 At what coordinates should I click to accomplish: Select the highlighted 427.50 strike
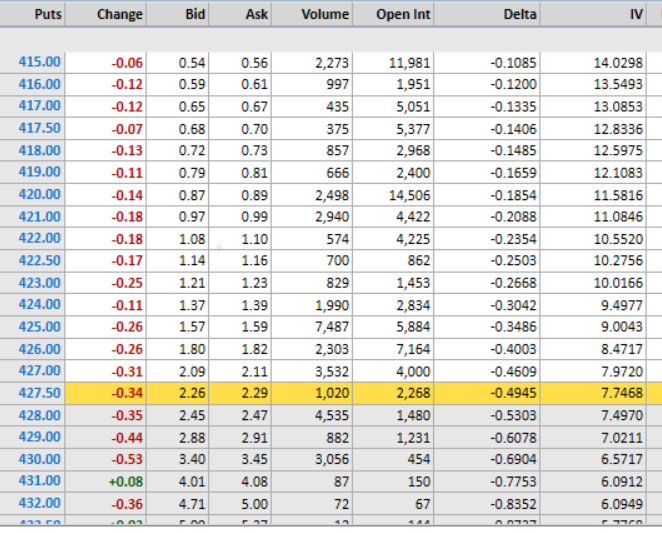click(39, 393)
